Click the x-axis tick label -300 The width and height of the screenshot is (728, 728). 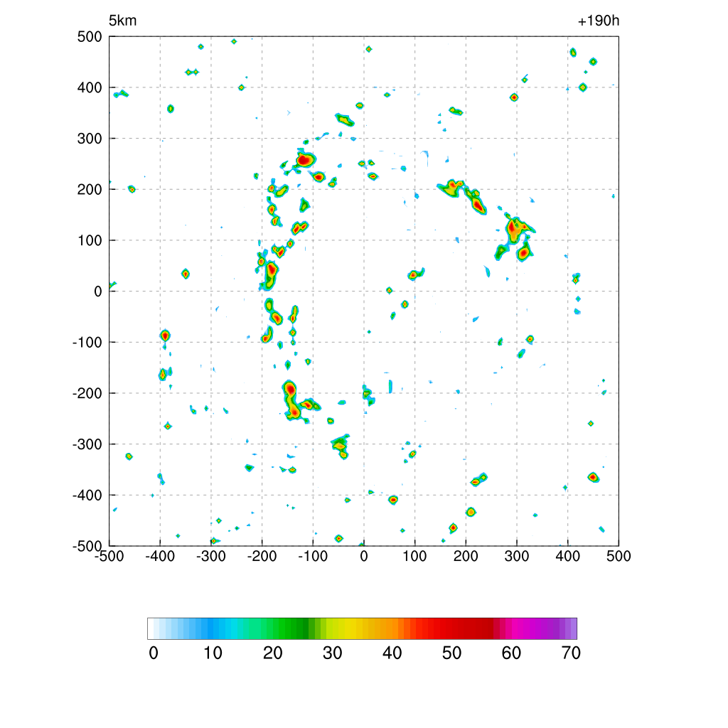(x=211, y=556)
